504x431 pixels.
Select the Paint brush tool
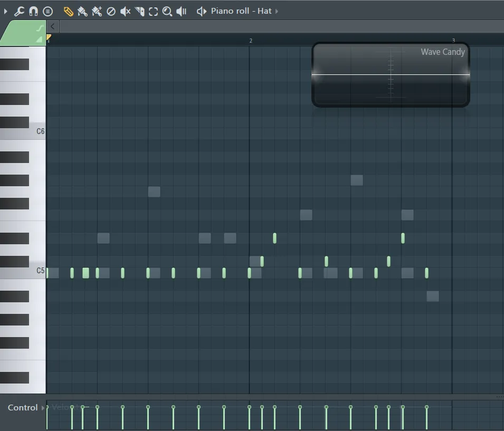pyautogui.click(x=82, y=12)
